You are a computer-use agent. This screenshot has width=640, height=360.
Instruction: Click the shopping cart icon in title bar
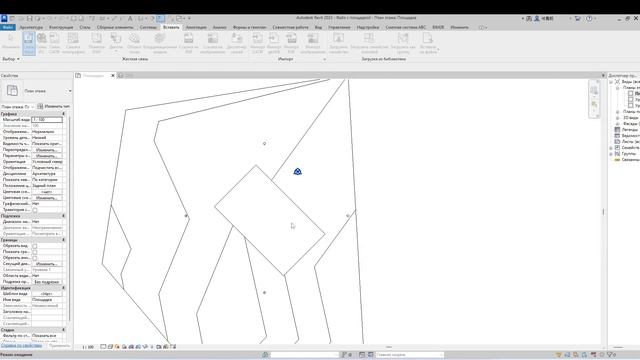pyautogui.click(x=577, y=18)
